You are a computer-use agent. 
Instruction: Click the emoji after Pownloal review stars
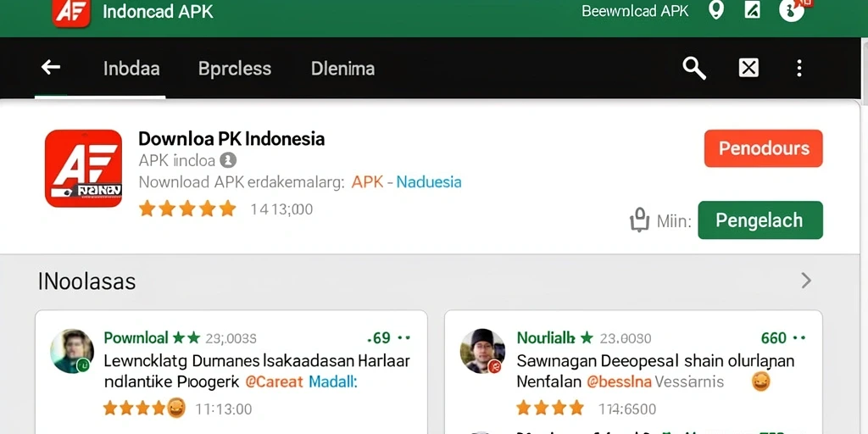click(x=175, y=408)
